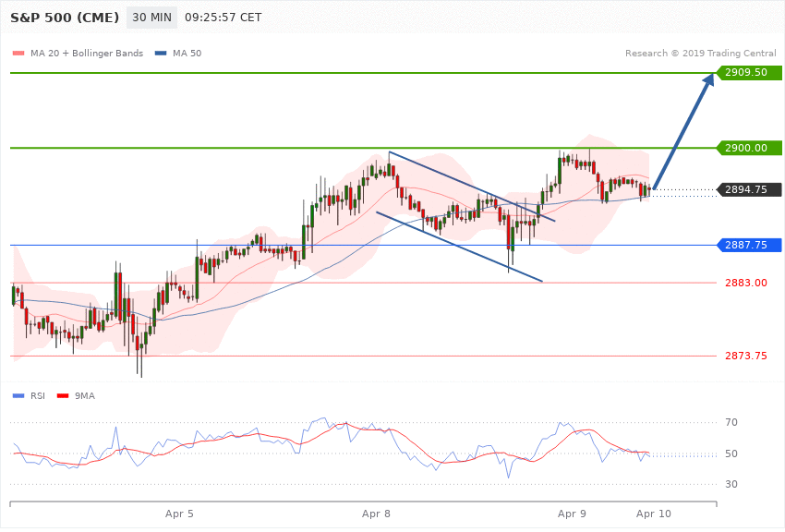This screenshot has width=785, height=532.
Task: Click the 09:25:57 CET timestamp
Action: 223,18
